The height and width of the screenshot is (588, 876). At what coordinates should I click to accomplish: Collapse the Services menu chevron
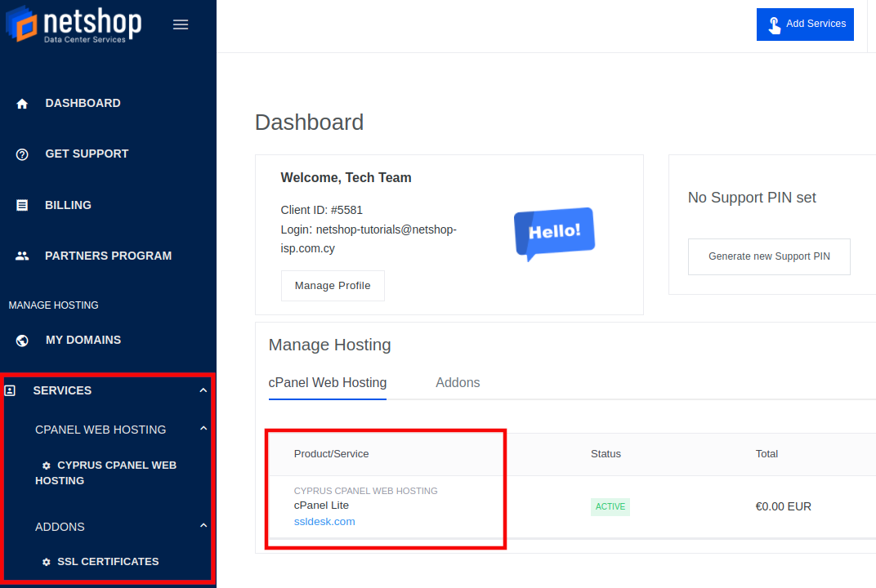click(203, 390)
